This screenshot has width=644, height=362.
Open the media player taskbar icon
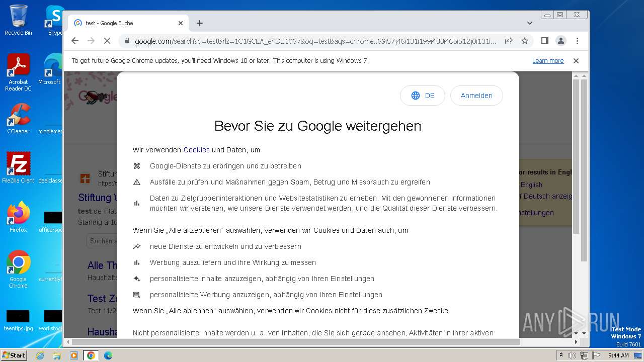74,355
